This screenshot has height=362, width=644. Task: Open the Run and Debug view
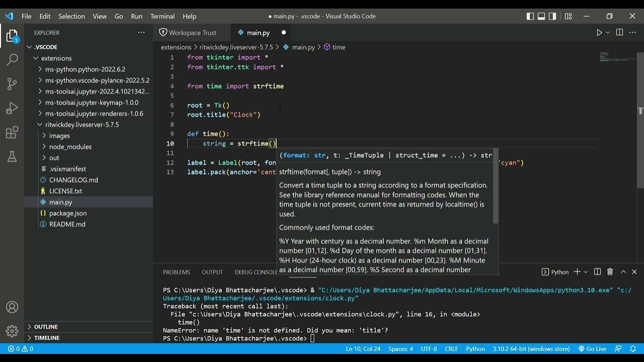(12, 108)
